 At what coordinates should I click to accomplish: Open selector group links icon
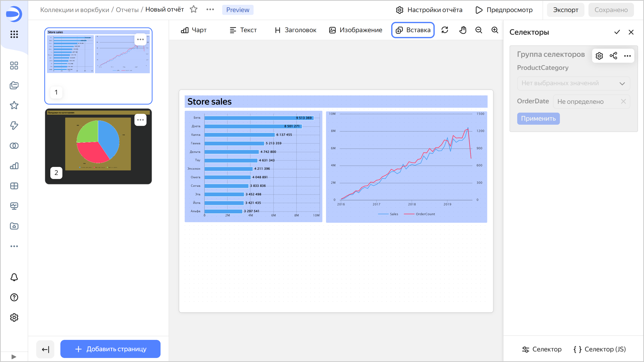[613, 56]
